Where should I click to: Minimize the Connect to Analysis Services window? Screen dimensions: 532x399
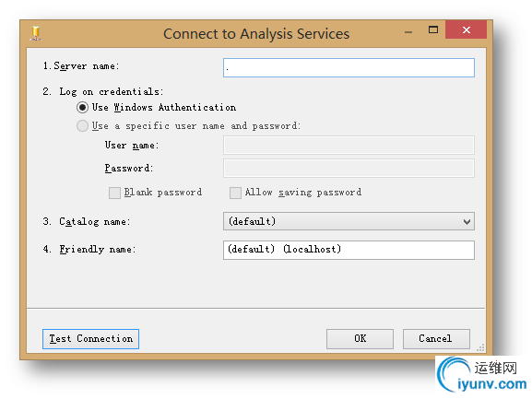click(x=408, y=32)
